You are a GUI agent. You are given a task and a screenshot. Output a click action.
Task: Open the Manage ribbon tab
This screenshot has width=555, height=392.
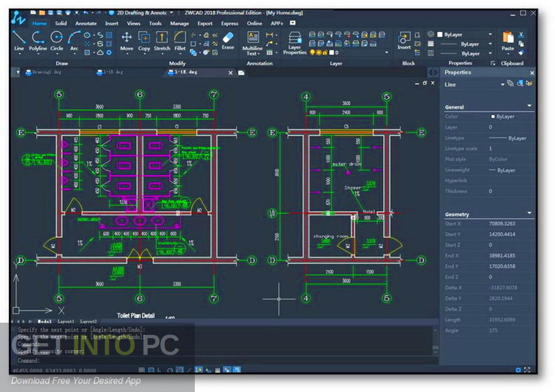(x=179, y=23)
